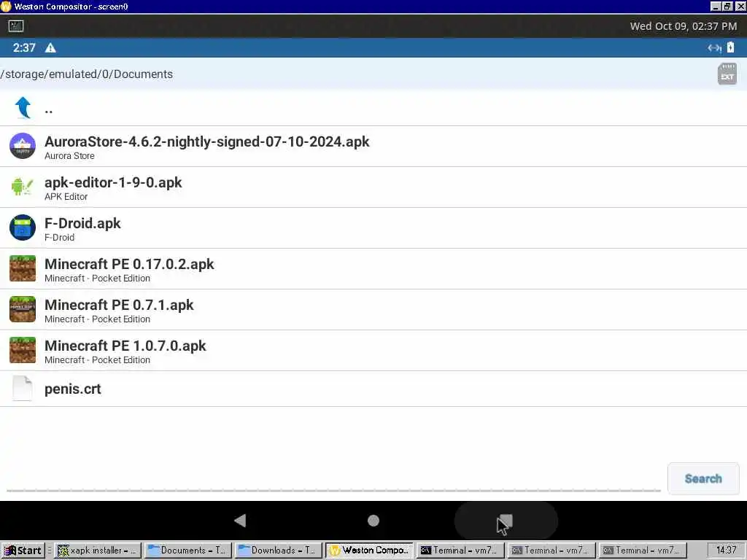747x560 pixels.
Task: Select penis.crt file name
Action: point(73,389)
